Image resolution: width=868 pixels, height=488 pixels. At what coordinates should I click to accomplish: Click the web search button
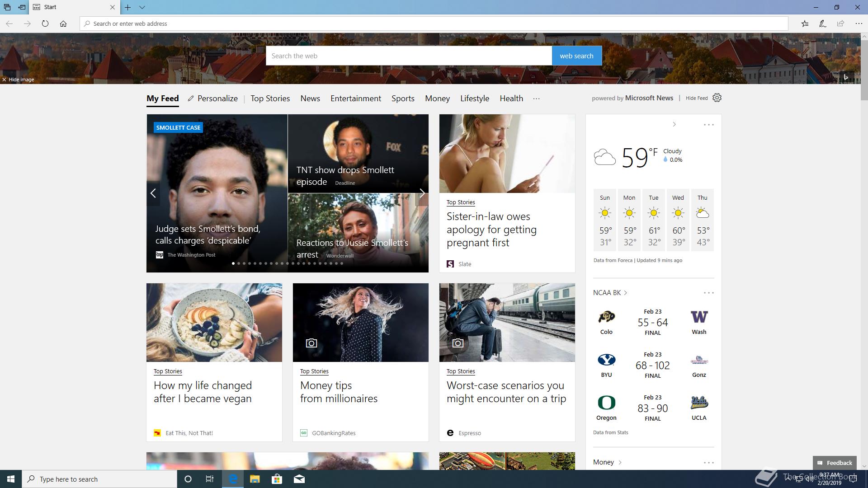tap(577, 56)
